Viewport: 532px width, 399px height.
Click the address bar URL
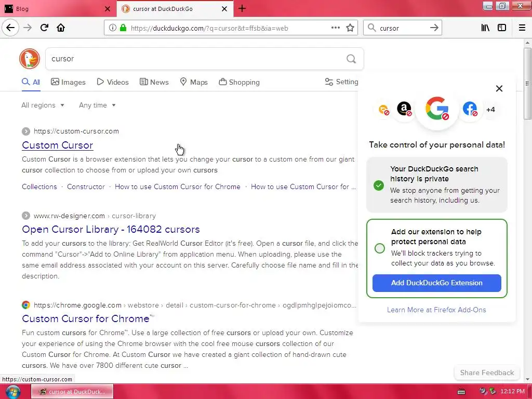(209, 28)
